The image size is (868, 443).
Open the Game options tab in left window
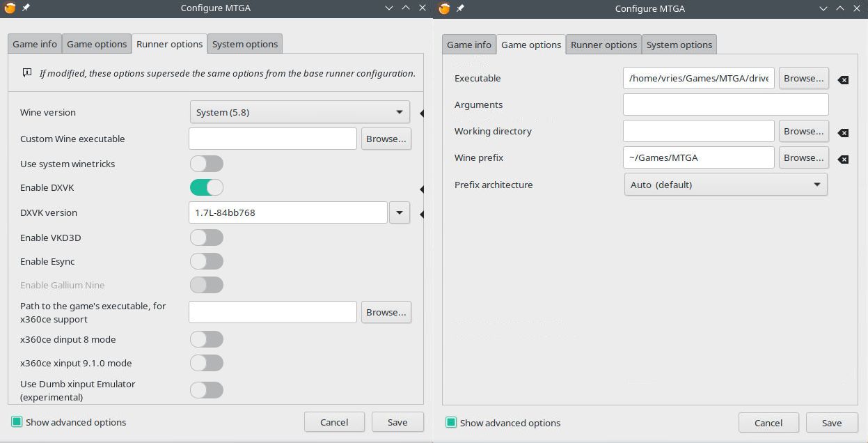(97, 44)
